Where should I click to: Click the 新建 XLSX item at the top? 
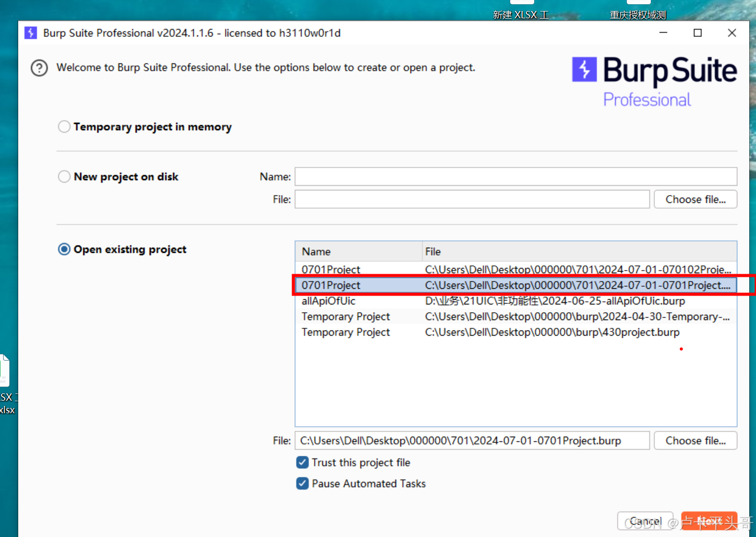[520, 15]
